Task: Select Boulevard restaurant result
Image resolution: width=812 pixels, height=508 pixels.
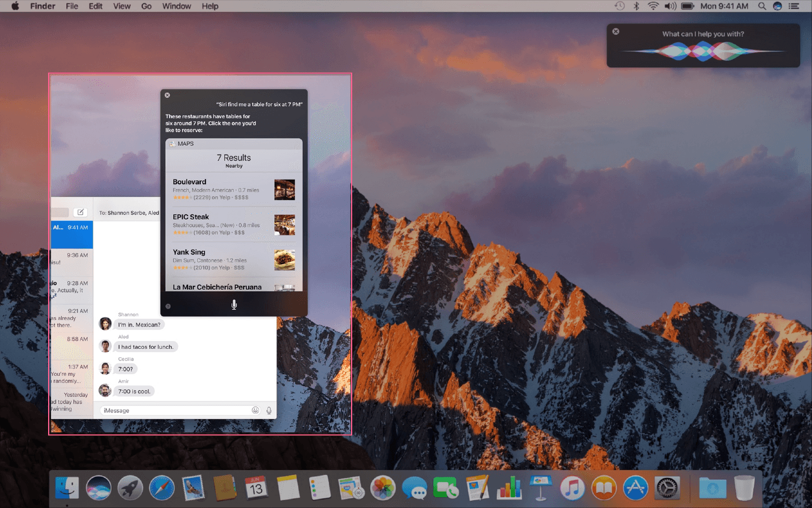Action: click(x=234, y=189)
